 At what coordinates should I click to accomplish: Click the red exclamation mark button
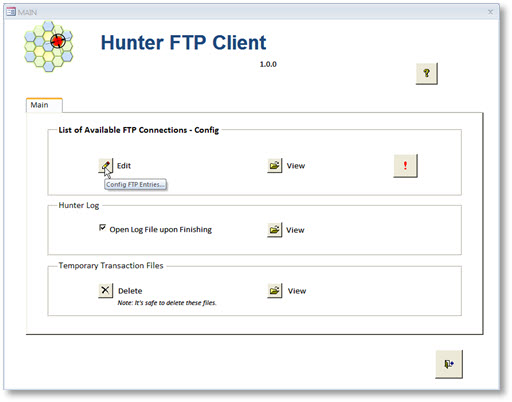coord(405,166)
